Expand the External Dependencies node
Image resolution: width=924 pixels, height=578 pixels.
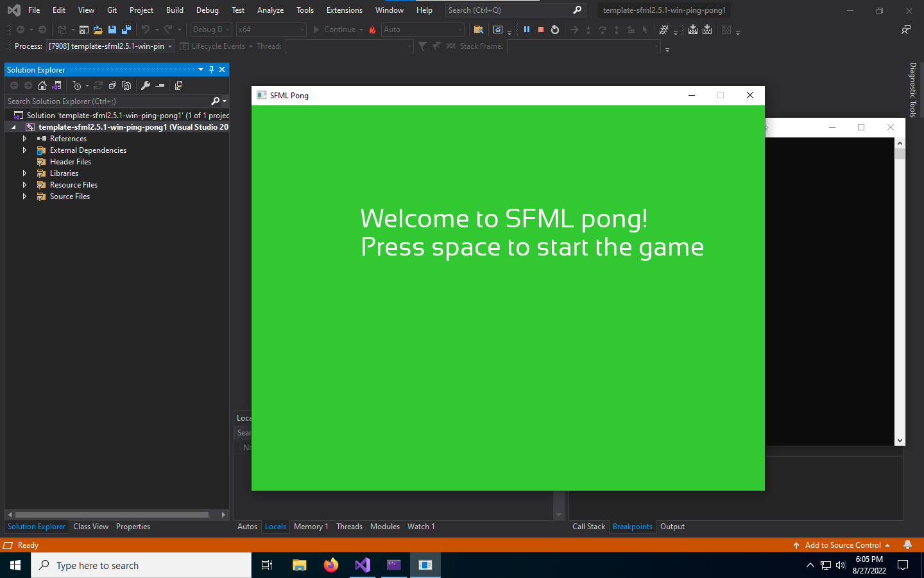[24, 150]
